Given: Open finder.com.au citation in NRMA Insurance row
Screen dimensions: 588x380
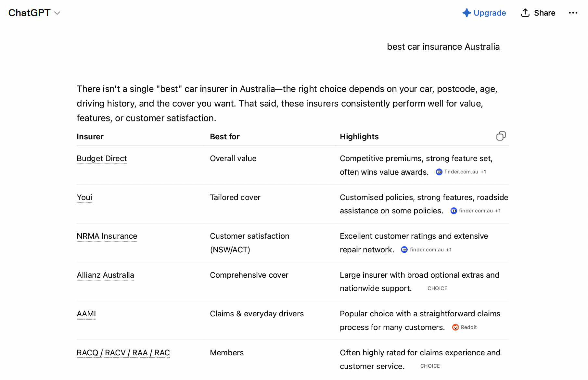Looking at the screenshot, I should pyautogui.click(x=427, y=250).
